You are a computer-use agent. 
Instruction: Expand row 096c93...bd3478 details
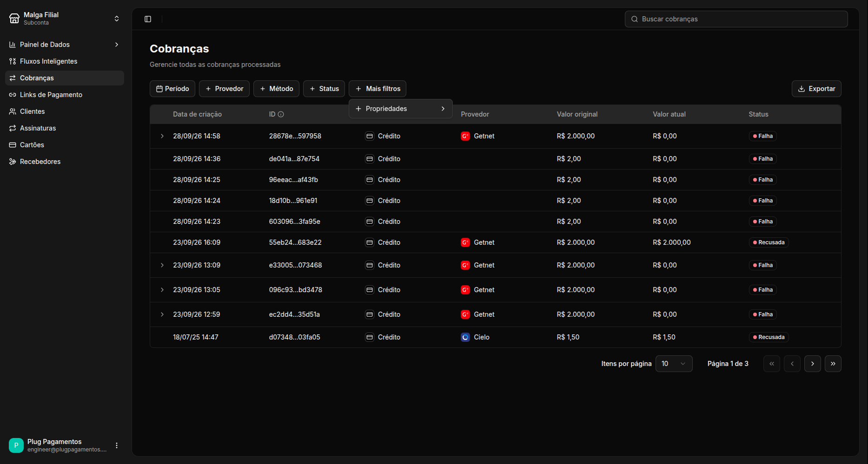point(162,290)
